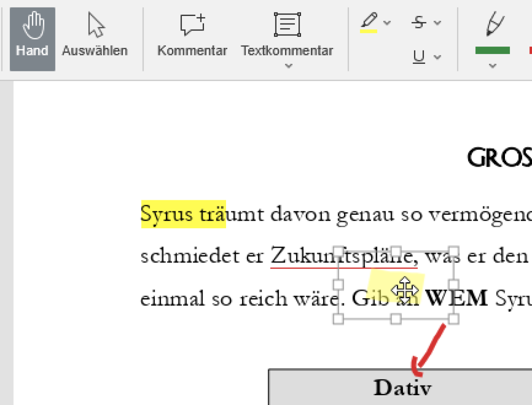Viewport: 532px width, 405px height.
Task: Click the highlighted text "Syrus trä"
Action: coord(183,215)
